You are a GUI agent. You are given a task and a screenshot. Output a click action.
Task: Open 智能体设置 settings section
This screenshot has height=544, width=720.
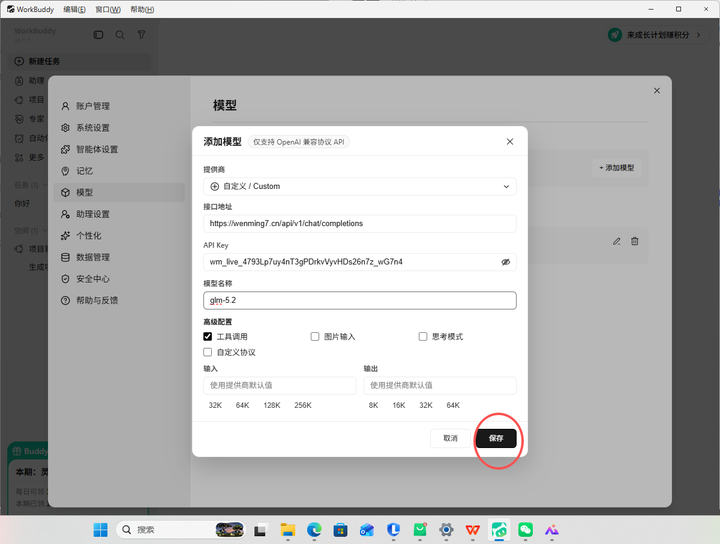(x=119, y=149)
